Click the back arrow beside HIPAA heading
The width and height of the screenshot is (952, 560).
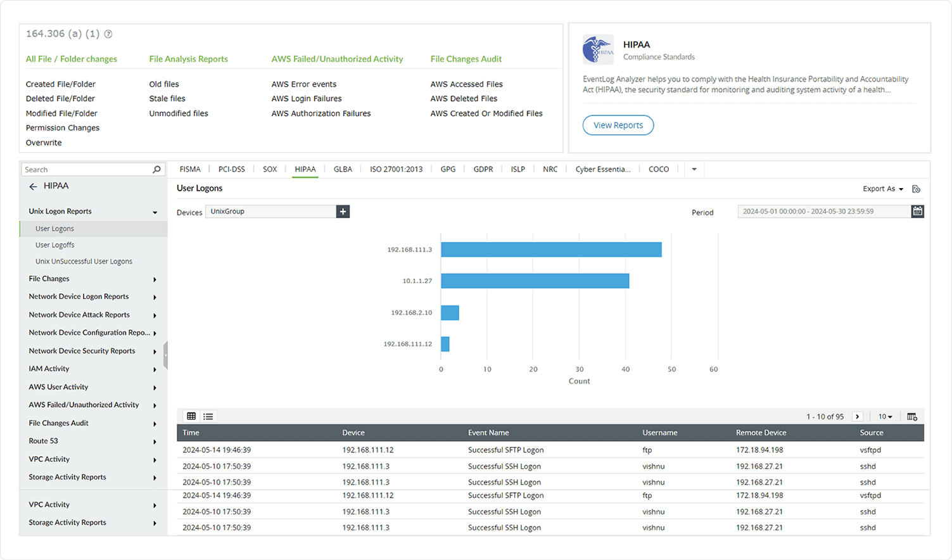pos(33,186)
